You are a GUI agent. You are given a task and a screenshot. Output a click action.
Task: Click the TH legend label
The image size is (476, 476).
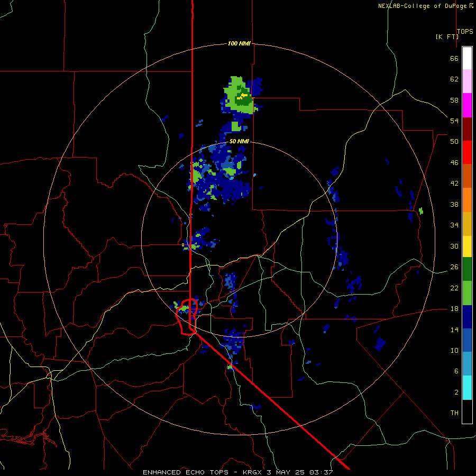454,413
